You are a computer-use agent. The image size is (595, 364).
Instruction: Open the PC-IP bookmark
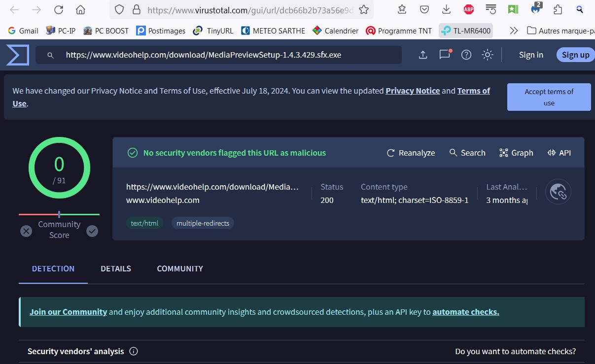pos(61,31)
